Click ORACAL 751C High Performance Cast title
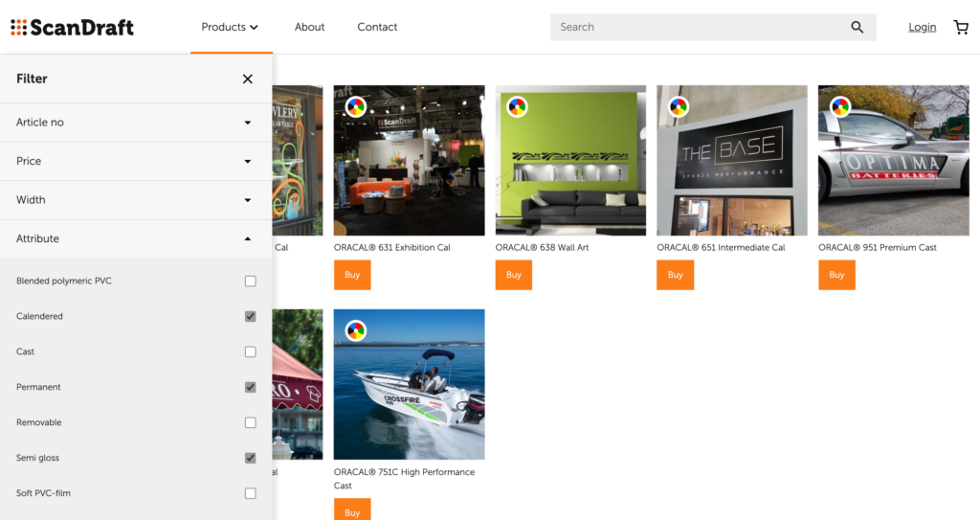Image resolution: width=980 pixels, height=520 pixels. pos(405,479)
